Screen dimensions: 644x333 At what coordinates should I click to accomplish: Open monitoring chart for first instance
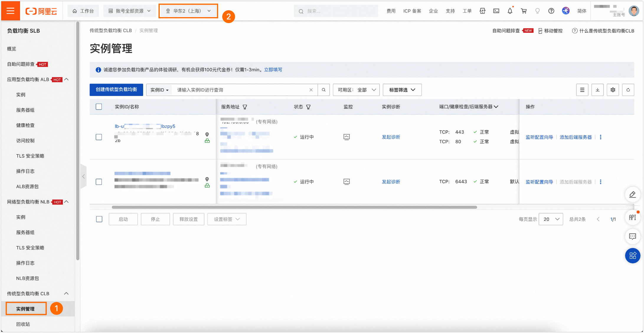[x=346, y=137]
